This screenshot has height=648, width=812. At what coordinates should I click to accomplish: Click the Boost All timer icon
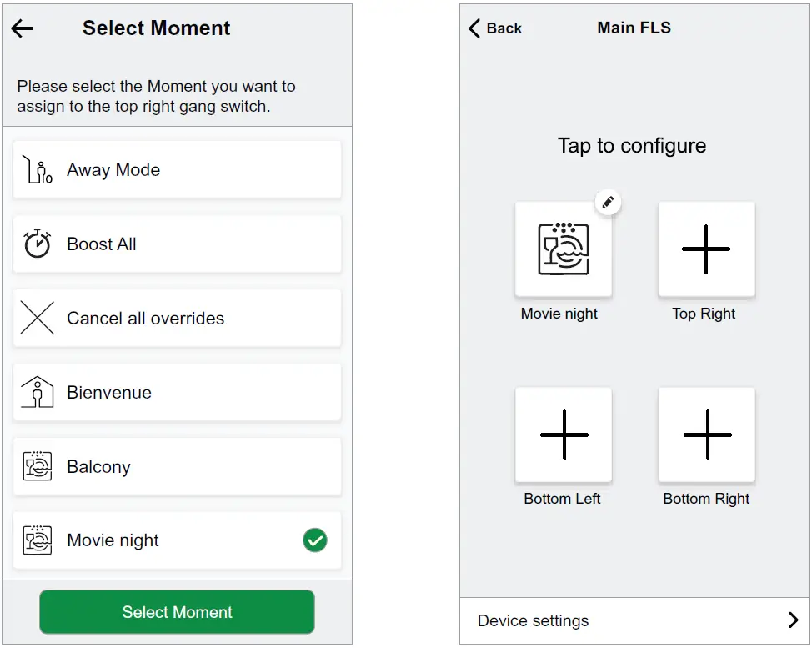pos(35,244)
